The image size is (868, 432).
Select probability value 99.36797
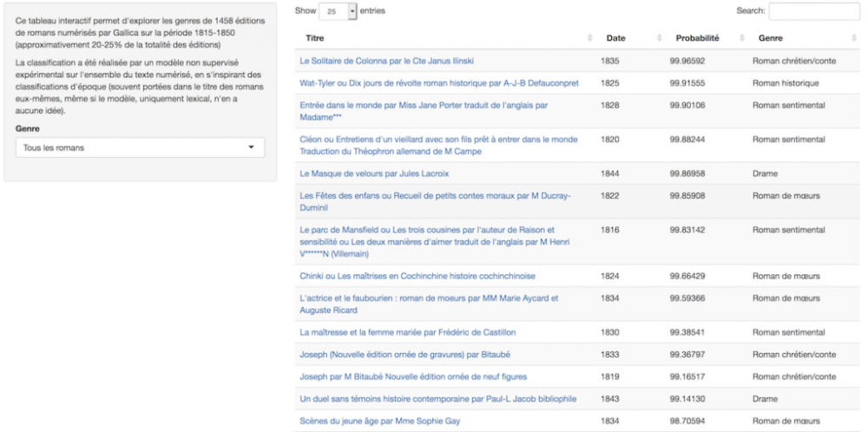tap(687, 355)
